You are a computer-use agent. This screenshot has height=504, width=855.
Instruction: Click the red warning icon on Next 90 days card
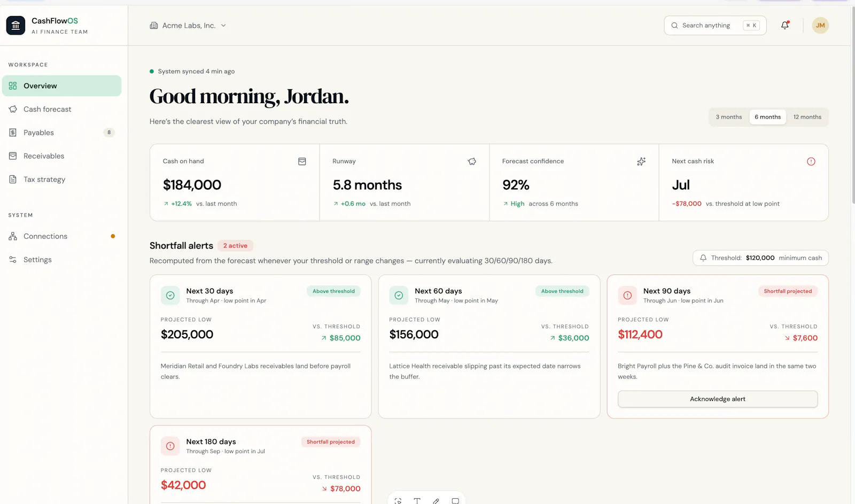point(627,295)
